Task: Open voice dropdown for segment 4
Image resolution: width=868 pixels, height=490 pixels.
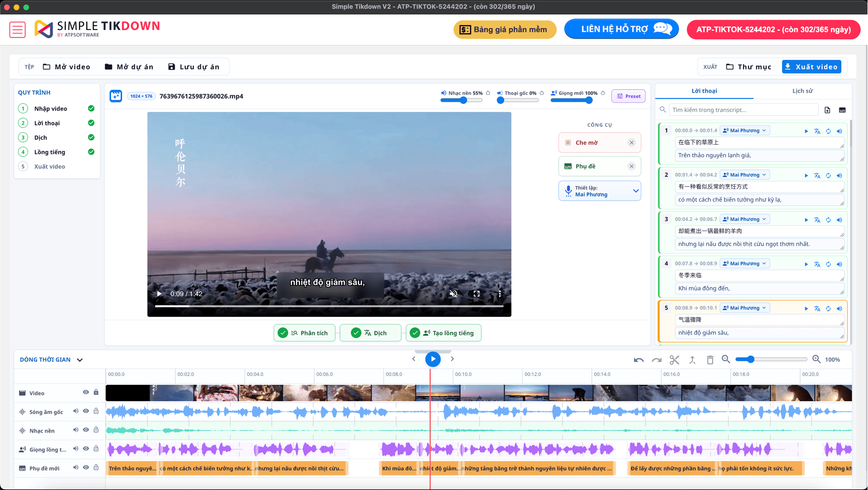Action: click(x=744, y=264)
